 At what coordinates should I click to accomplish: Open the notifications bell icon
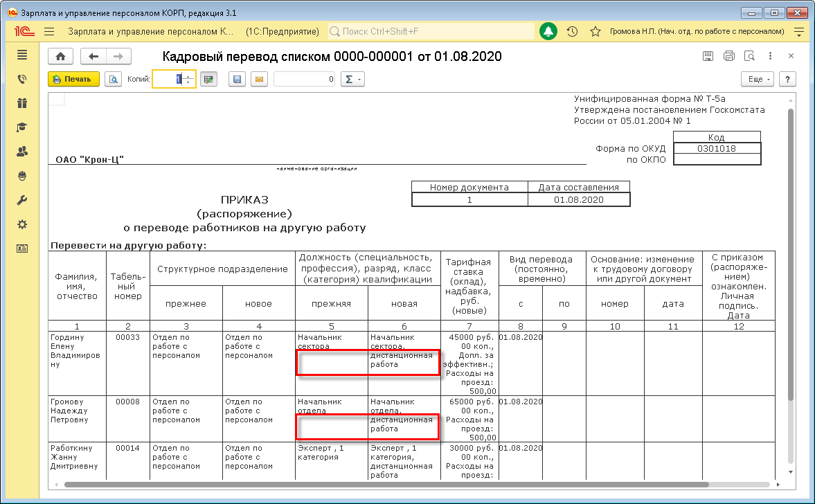pyautogui.click(x=548, y=32)
